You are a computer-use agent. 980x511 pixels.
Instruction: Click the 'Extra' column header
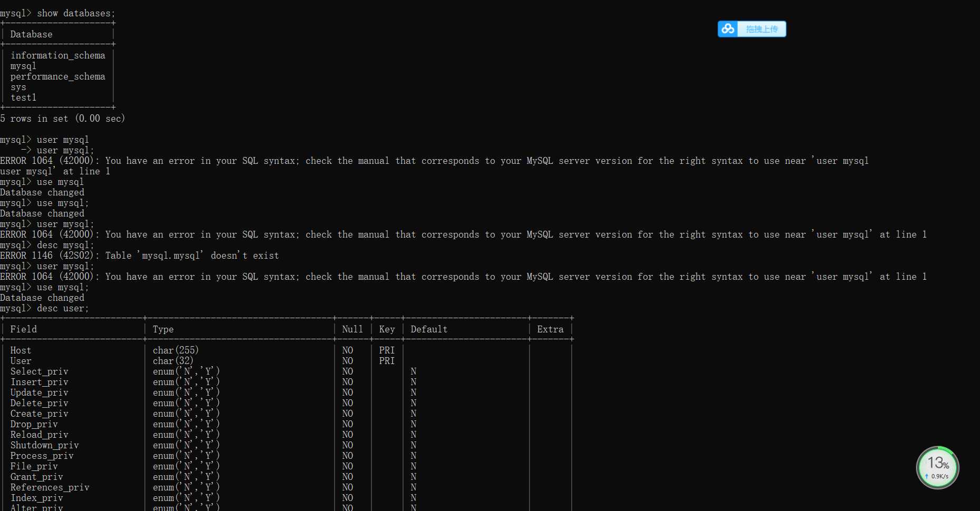pyautogui.click(x=550, y=329)
